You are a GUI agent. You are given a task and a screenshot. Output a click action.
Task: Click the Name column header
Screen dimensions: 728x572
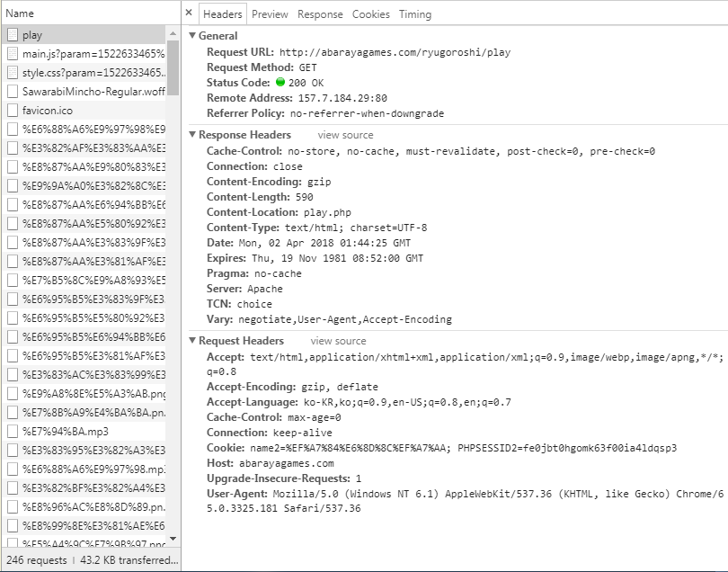[20, 13]
